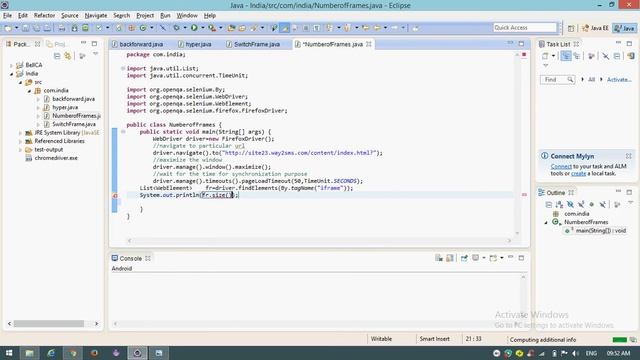Collapse the src folder node
640x360 pixels.
[20, 82]
